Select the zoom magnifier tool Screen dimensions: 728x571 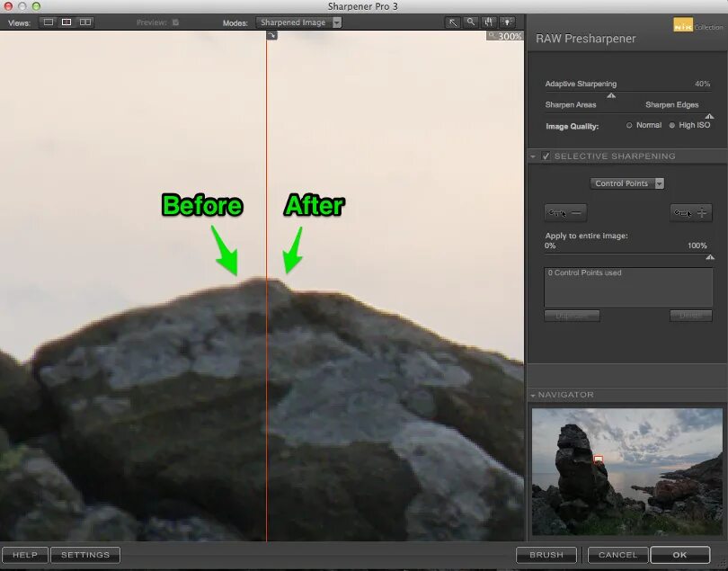click(471, 22)
